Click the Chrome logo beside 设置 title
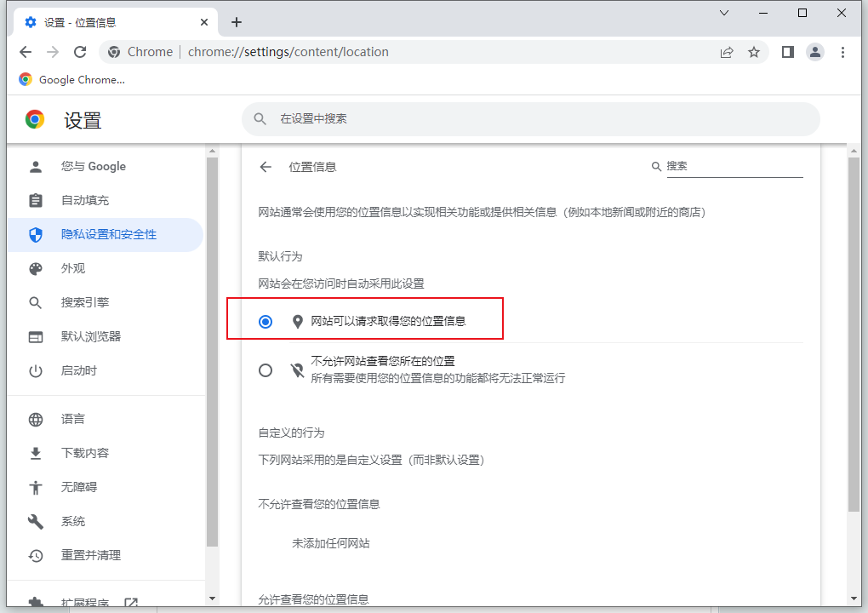868x613 pixels. point(34,119)
